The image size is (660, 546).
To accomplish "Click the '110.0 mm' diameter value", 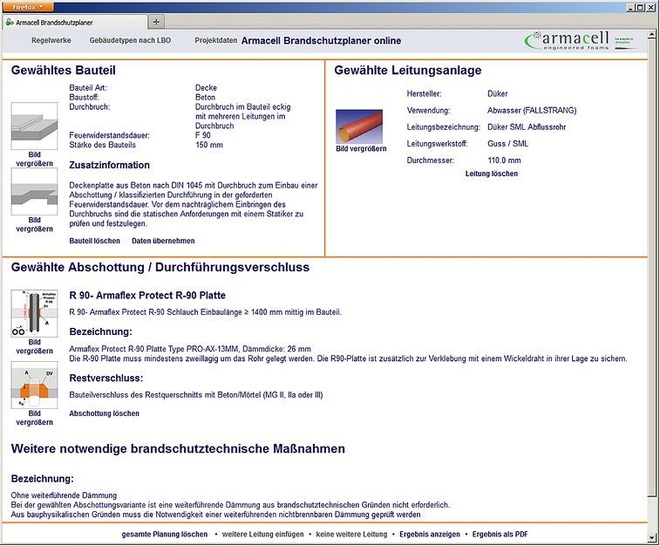I will click(504, 160).
